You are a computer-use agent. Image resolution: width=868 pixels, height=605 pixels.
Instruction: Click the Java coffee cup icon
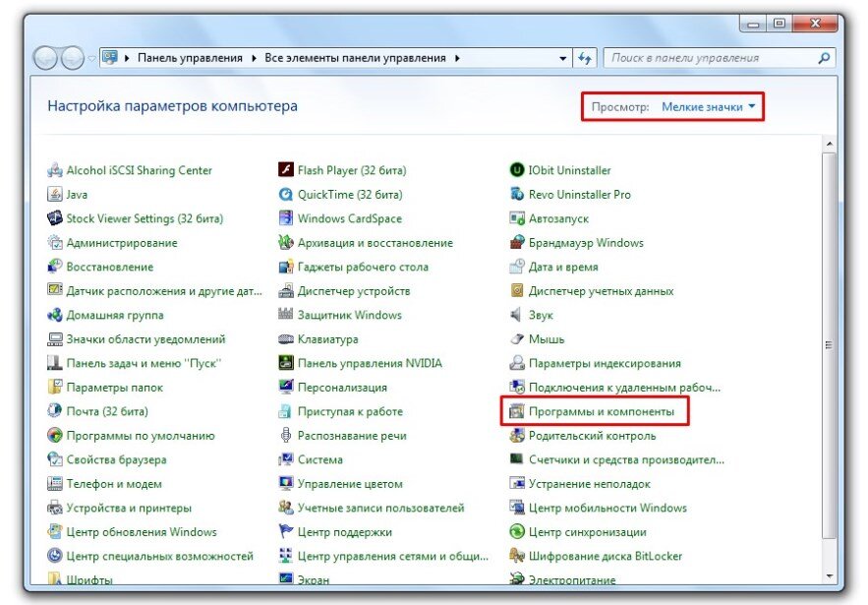coord(54,195)
